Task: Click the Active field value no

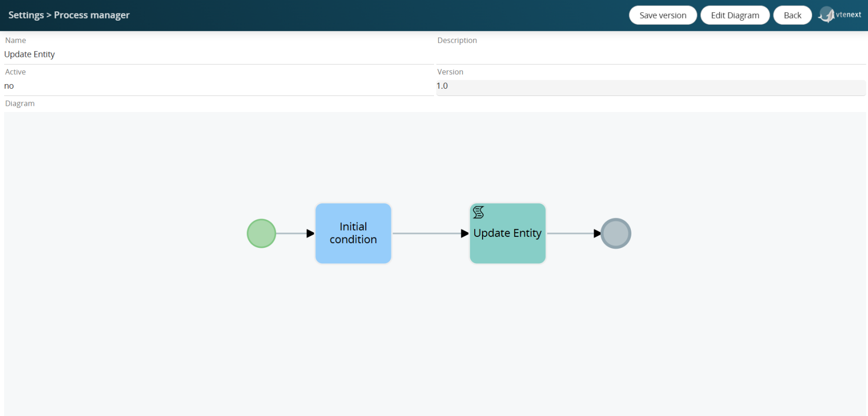Action: (219, 86)
